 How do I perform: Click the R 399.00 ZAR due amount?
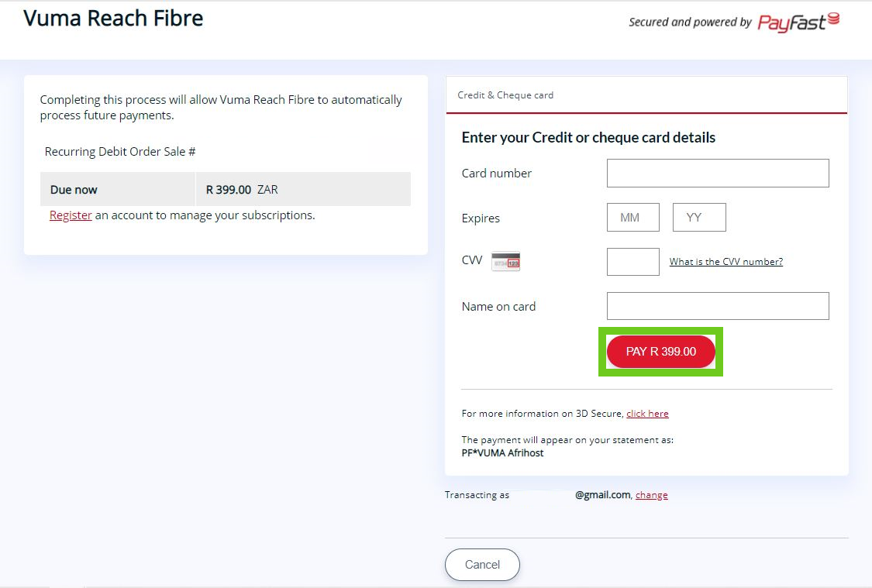242,190
